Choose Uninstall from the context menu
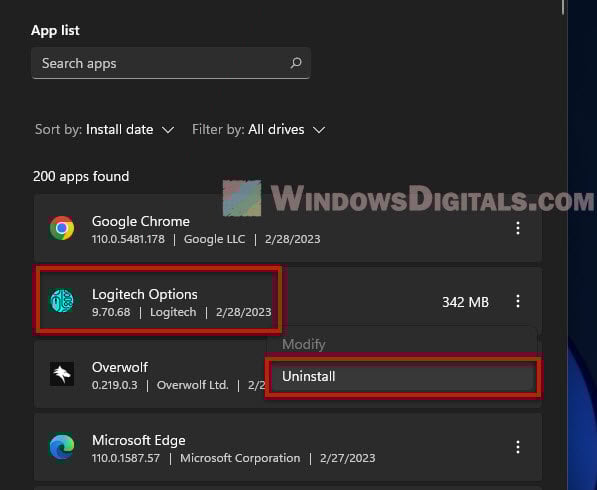 tap(403, 377)
